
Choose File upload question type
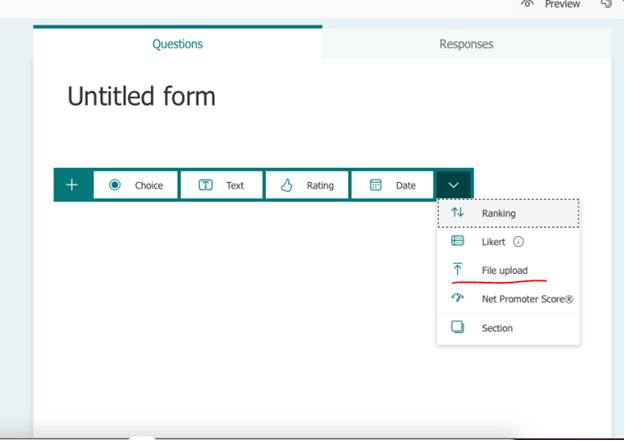tap(508, 270)
